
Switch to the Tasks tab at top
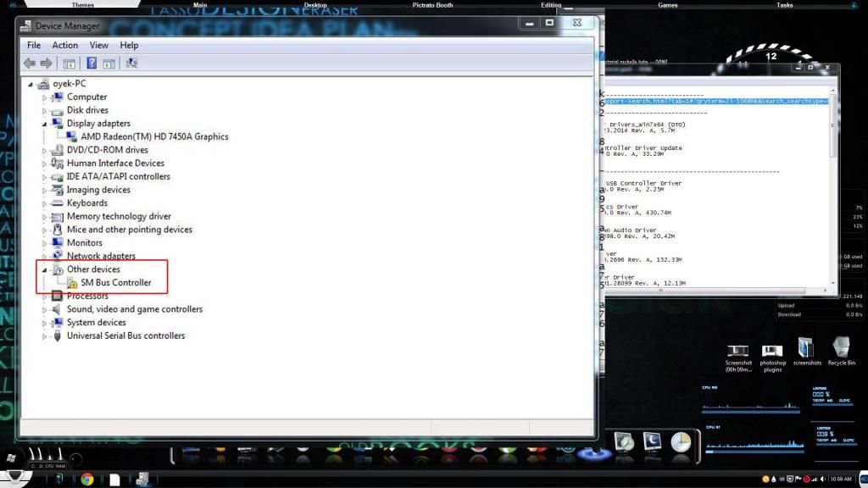click(784, 5)
